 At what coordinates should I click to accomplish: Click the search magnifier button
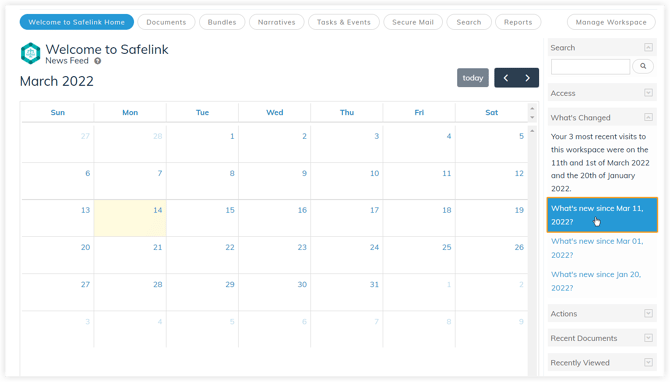(643, 66)
